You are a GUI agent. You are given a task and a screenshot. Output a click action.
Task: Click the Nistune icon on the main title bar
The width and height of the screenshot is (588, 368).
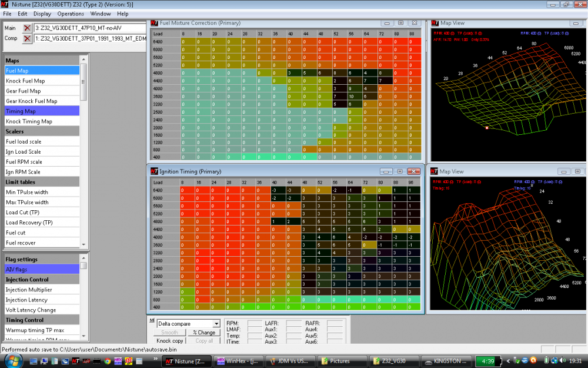click(5, 4)
